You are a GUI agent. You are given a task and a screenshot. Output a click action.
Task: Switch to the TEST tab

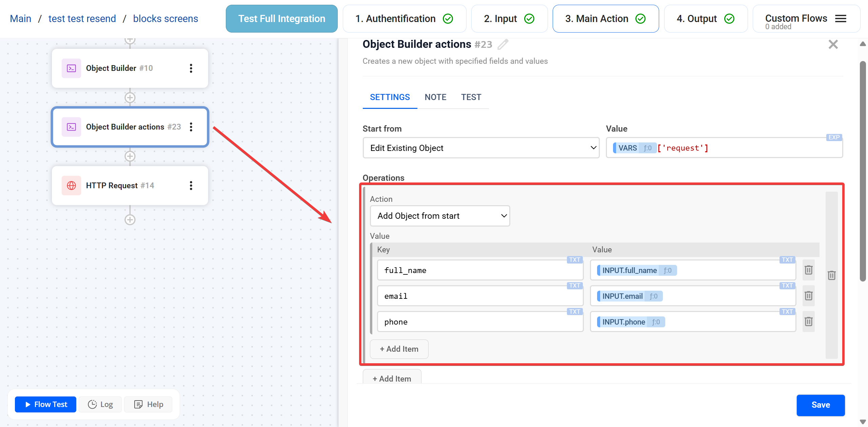point(471,97)
